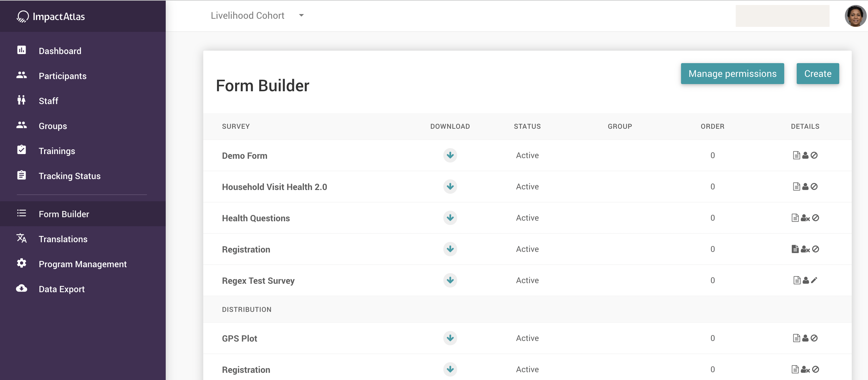Screen dimensions: 868x380
Task: Click the Manage permissions button
Action: (732, 73)
